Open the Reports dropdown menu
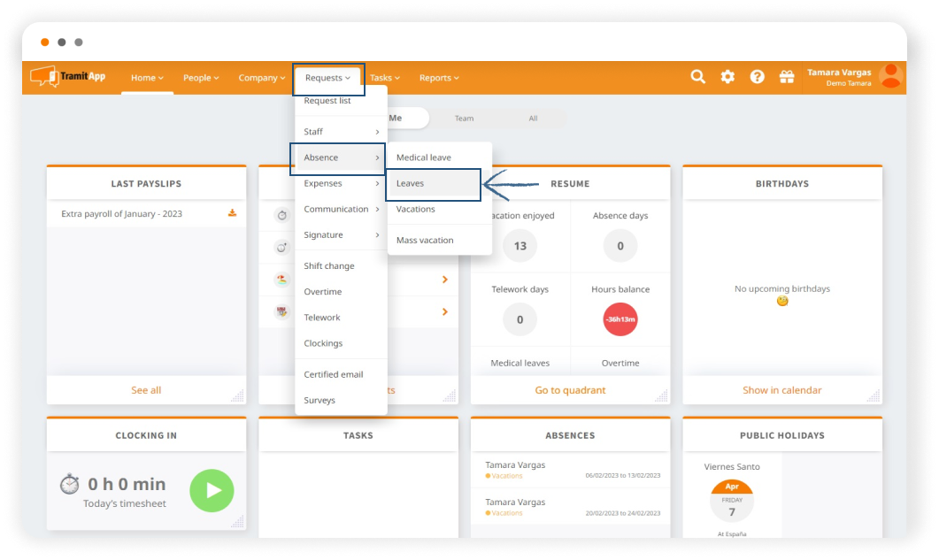 pyautogui.click(x=439, y=78)
